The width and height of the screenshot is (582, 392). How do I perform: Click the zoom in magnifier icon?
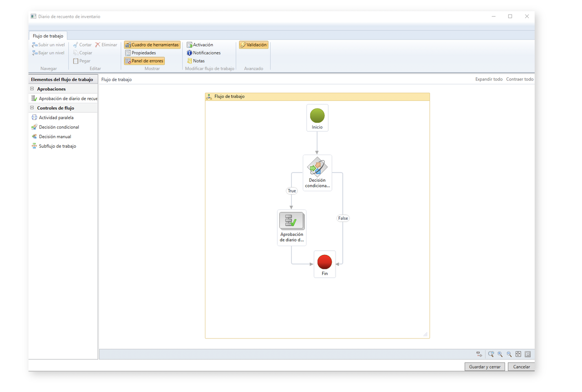tap(500, 354)
